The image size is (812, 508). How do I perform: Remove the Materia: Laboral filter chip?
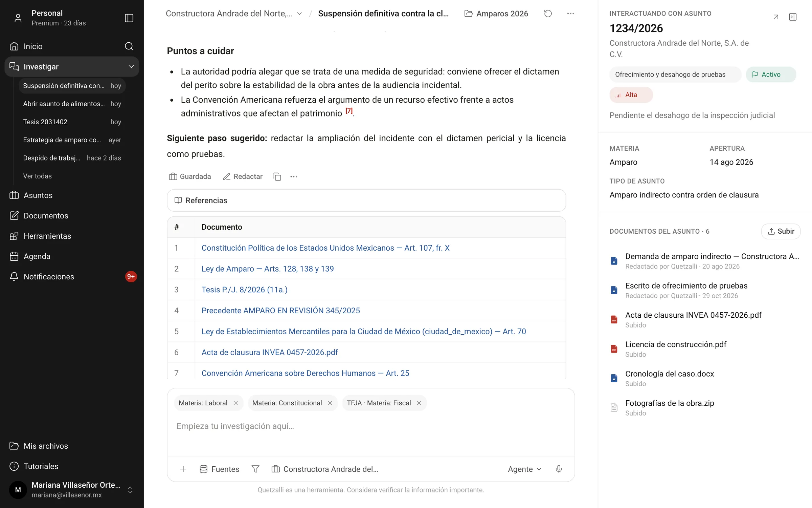point(236,403)
